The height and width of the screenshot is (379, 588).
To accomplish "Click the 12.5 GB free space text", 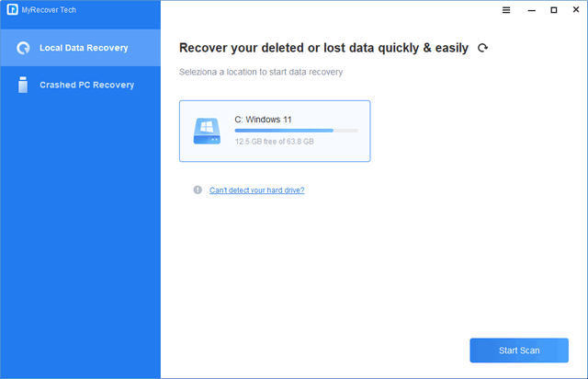I will pyautogui.click(x=274, y=142).
